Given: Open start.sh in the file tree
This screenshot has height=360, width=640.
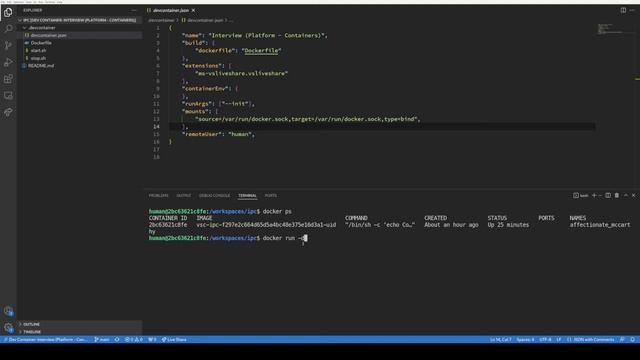Looking at the screenshot, I should [80, 51].
